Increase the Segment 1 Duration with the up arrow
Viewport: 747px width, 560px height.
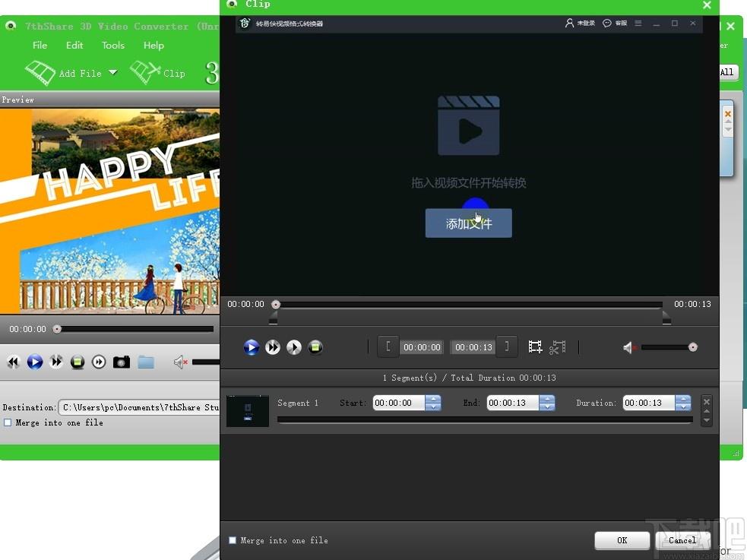(683, 399)
